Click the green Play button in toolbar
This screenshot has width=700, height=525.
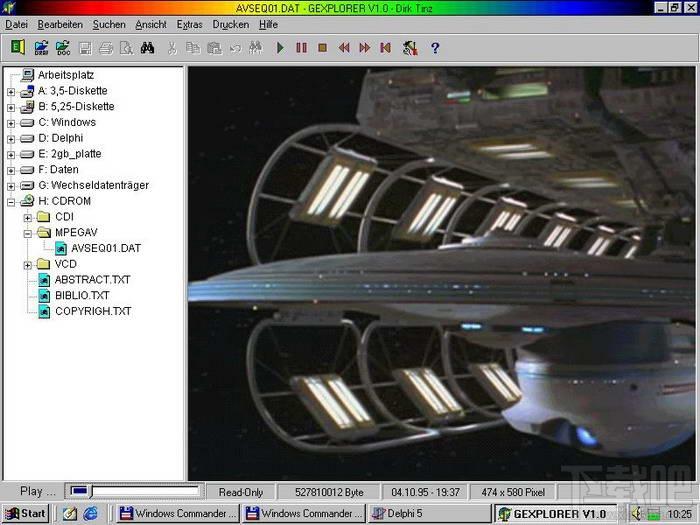280,47
